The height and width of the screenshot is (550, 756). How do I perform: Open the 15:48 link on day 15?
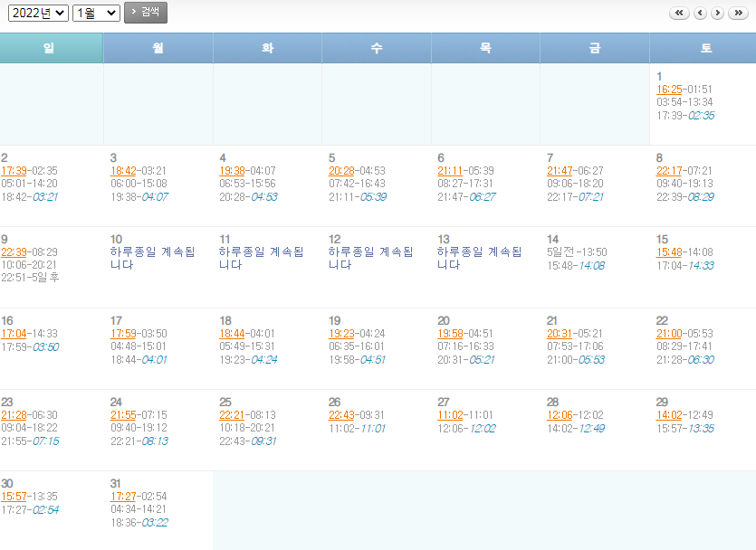pyautogui.click(x=669, y=252)
